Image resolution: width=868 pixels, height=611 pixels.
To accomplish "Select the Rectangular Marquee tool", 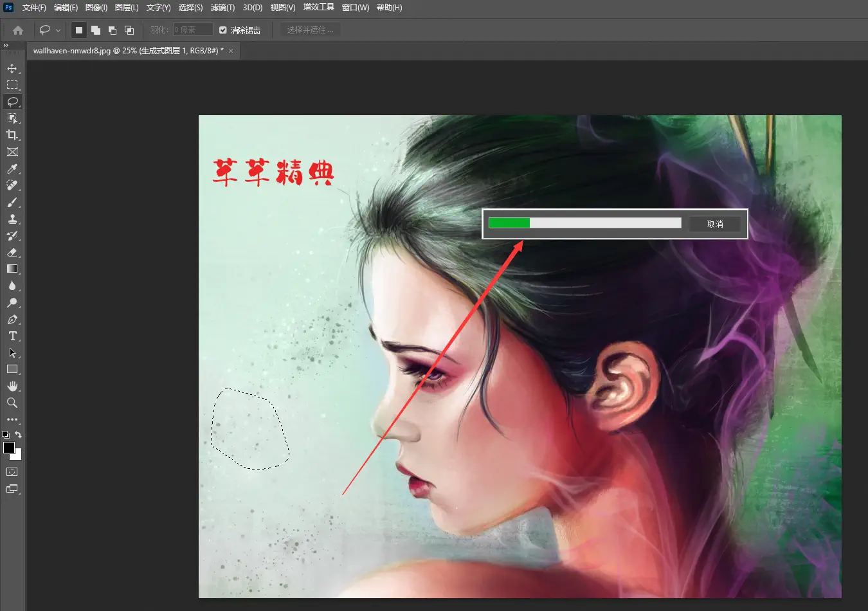I will 12,85.
